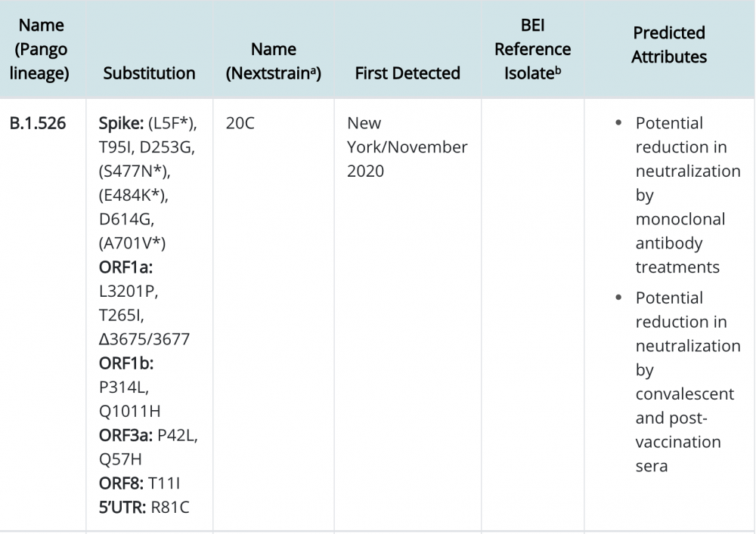
Task: Click the bold ORF1a: label
Action: click(125, 267)
